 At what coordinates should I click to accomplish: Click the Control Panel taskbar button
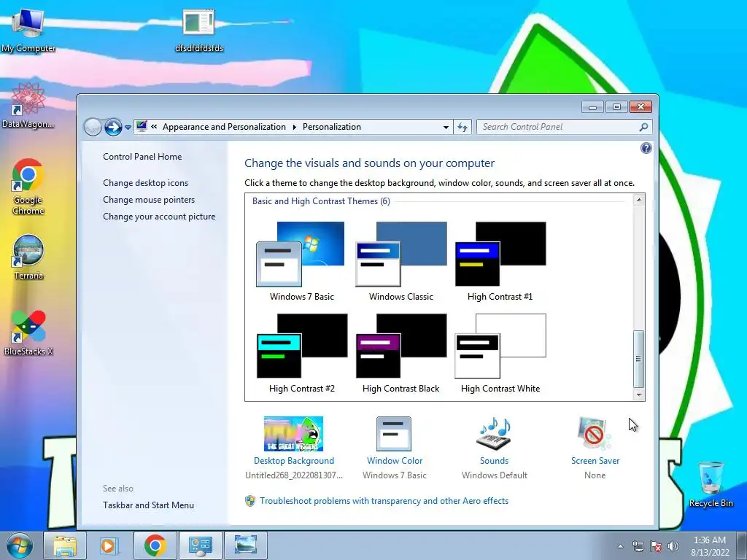(x=201, y=545)
